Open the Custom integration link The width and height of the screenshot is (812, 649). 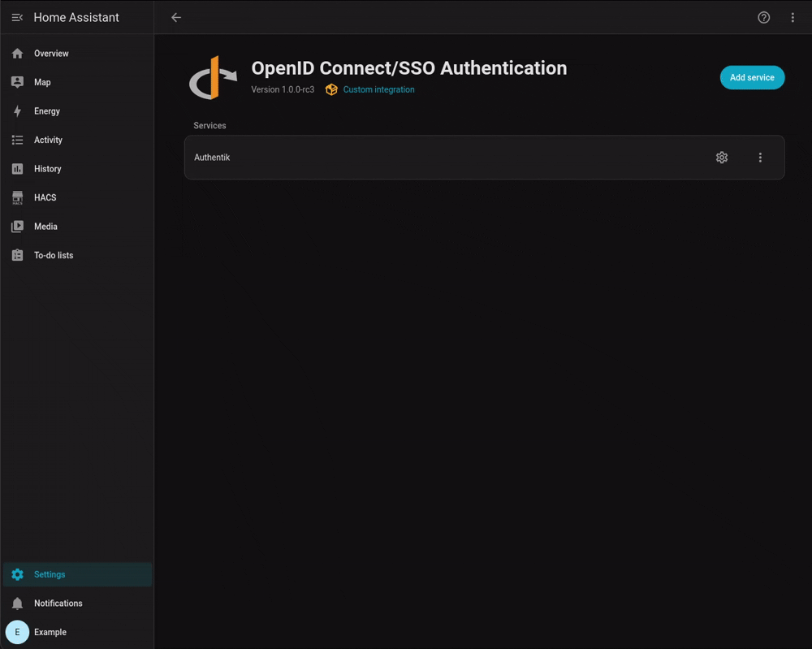378,89
